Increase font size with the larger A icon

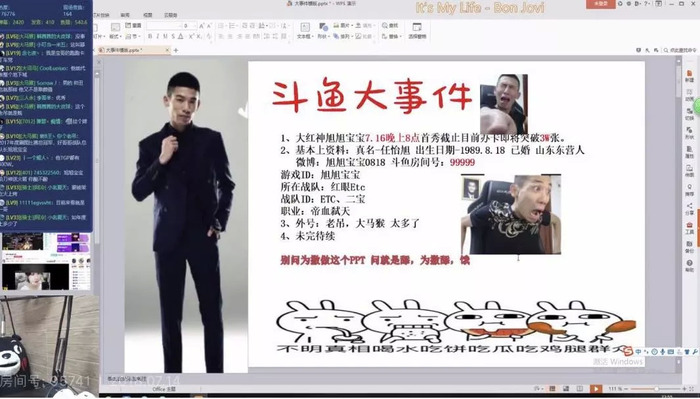202,26
